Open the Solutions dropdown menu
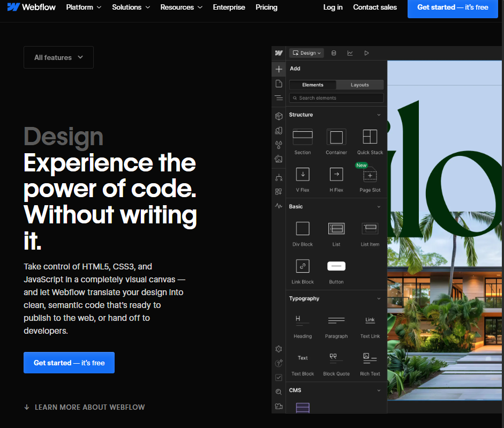 pos(131,7)
